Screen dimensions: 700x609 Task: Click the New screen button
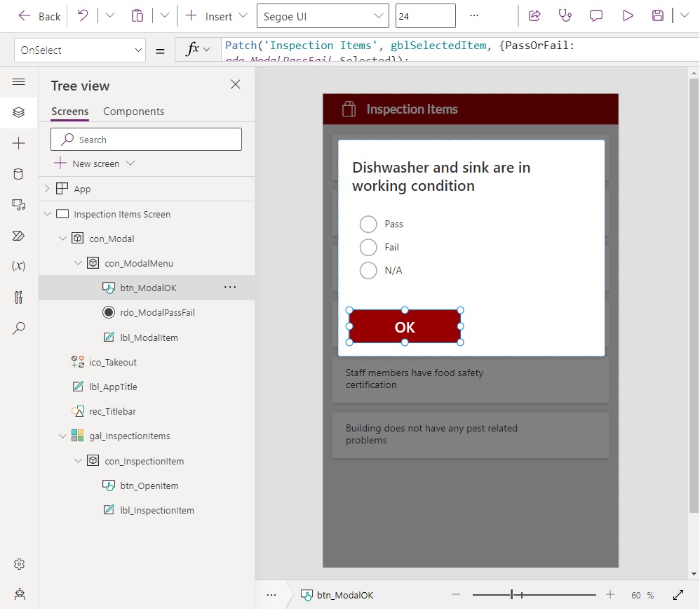(x=94, y=164)
